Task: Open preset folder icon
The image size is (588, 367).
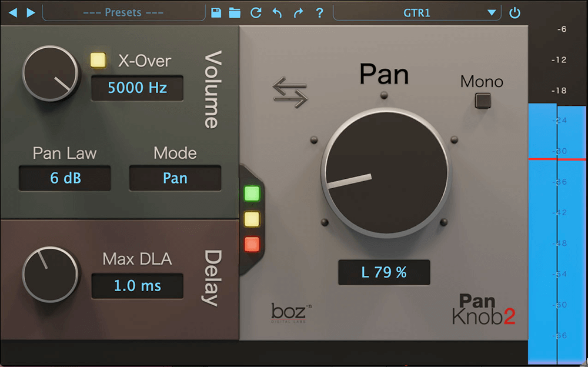Action: [235, 12]
